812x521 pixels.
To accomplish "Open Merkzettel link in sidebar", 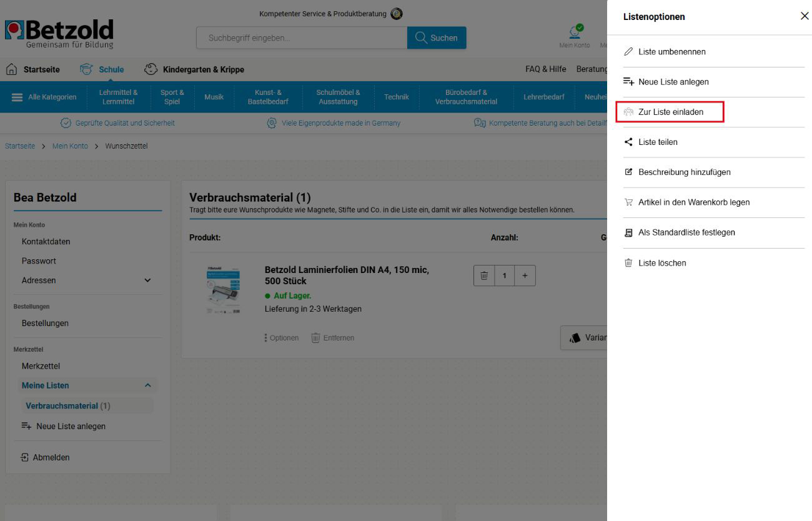I will (41, 366).
